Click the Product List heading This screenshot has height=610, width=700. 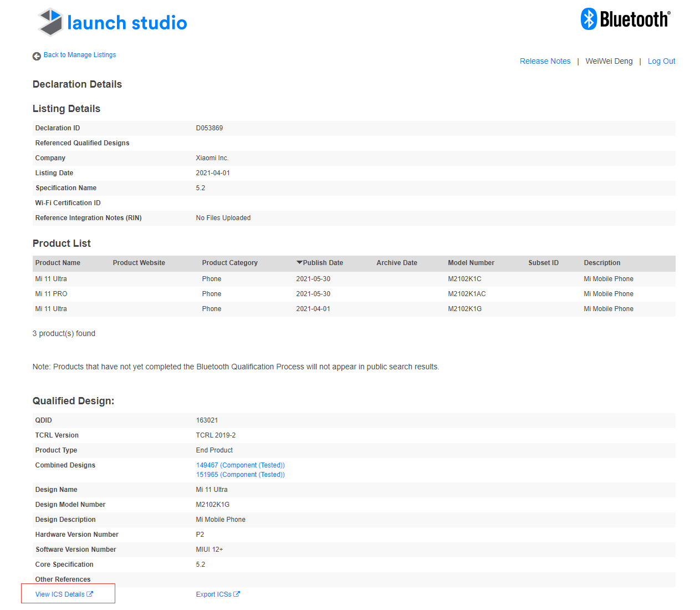(x=62, y=243)
